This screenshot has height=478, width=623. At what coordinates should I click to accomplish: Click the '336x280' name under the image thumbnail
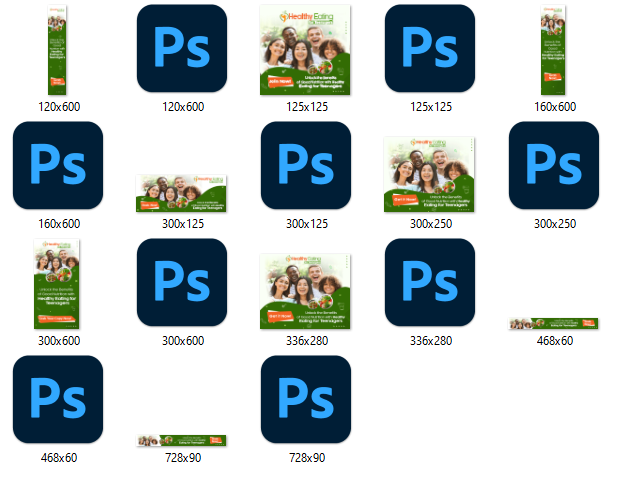(307, 341)
